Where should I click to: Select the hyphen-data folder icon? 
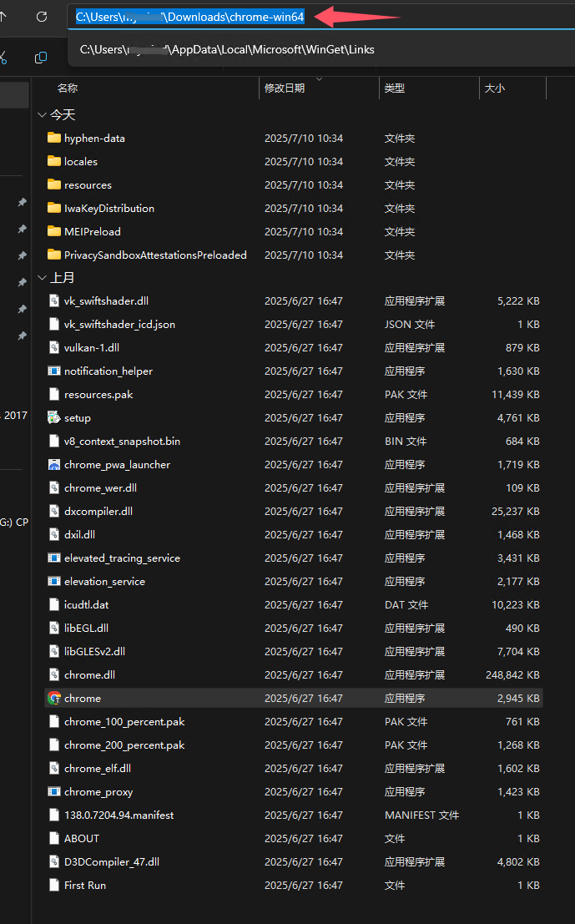pyautogui.click(x=54, y=138)
